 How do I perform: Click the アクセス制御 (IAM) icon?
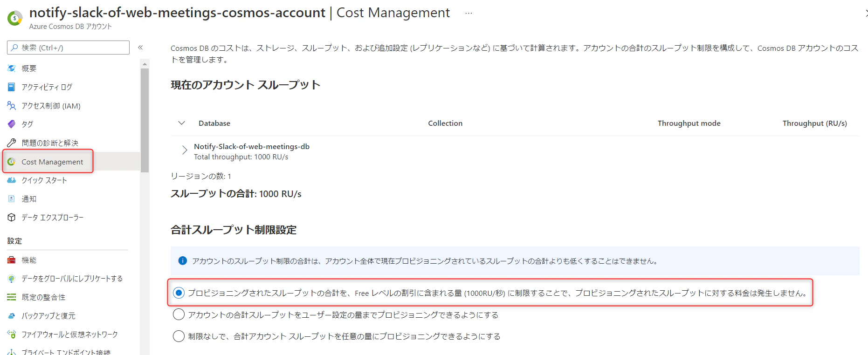pyautogui.click(x=12, y=106)
